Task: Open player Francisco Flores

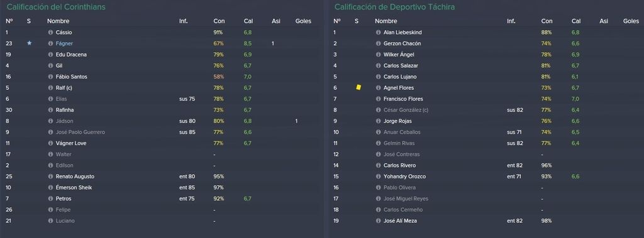Action: pos(403,99)
